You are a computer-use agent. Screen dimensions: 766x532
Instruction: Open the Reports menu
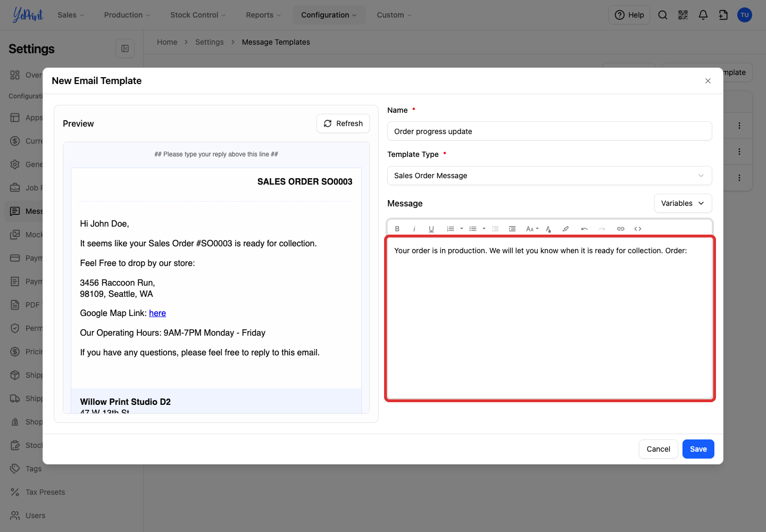(263, 15)
